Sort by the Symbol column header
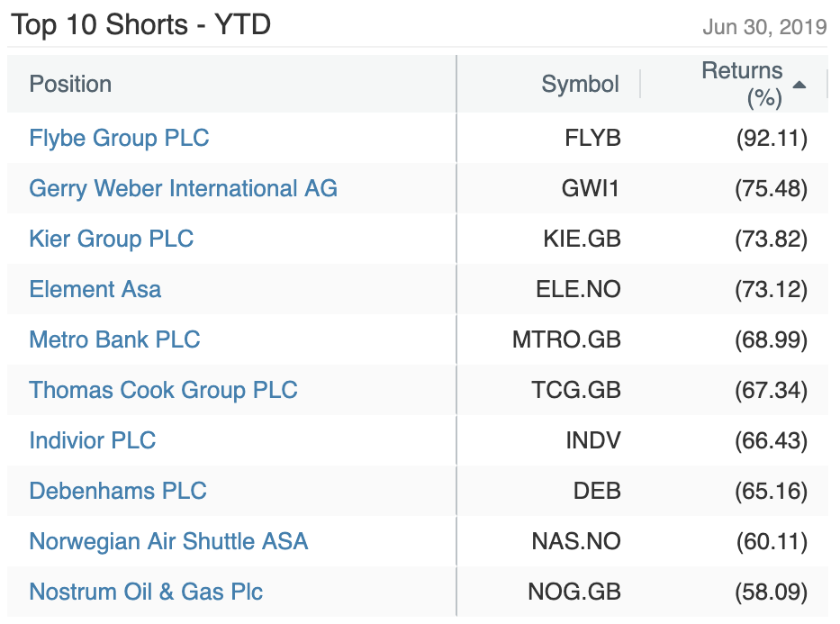840x624 pixels. pos(580,84)
